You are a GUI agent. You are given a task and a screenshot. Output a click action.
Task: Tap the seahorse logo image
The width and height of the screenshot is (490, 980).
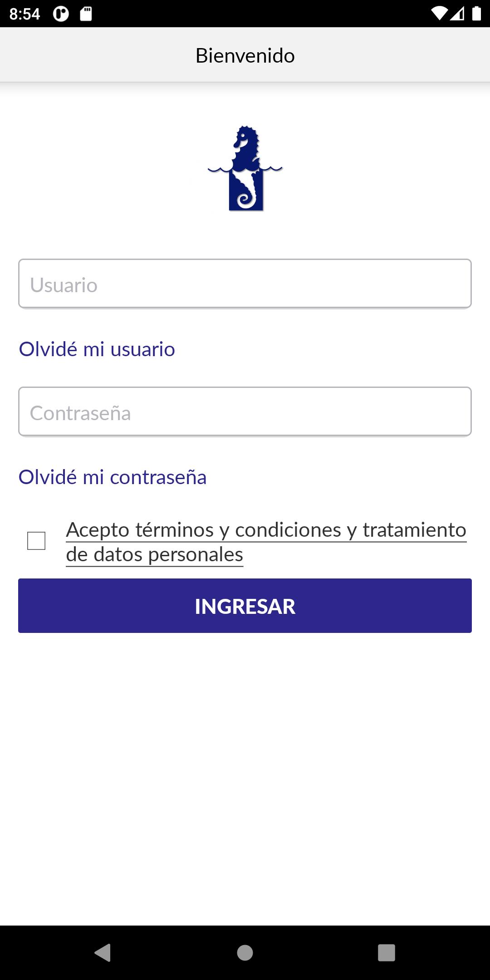coord(245,168)
